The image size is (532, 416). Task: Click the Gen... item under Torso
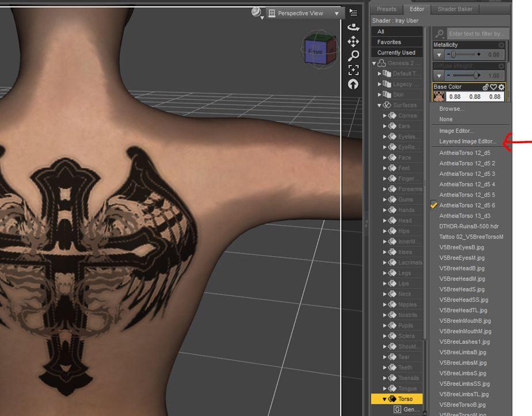407,410
